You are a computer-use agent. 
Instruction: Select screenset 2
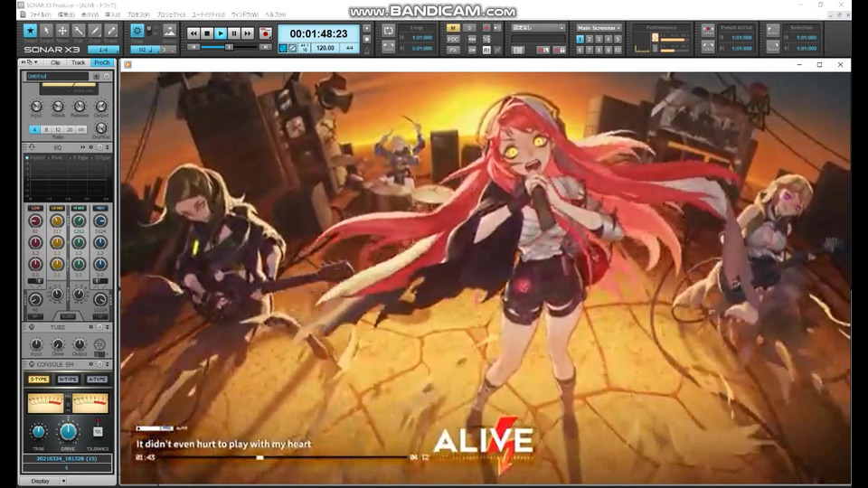point(589,39)
